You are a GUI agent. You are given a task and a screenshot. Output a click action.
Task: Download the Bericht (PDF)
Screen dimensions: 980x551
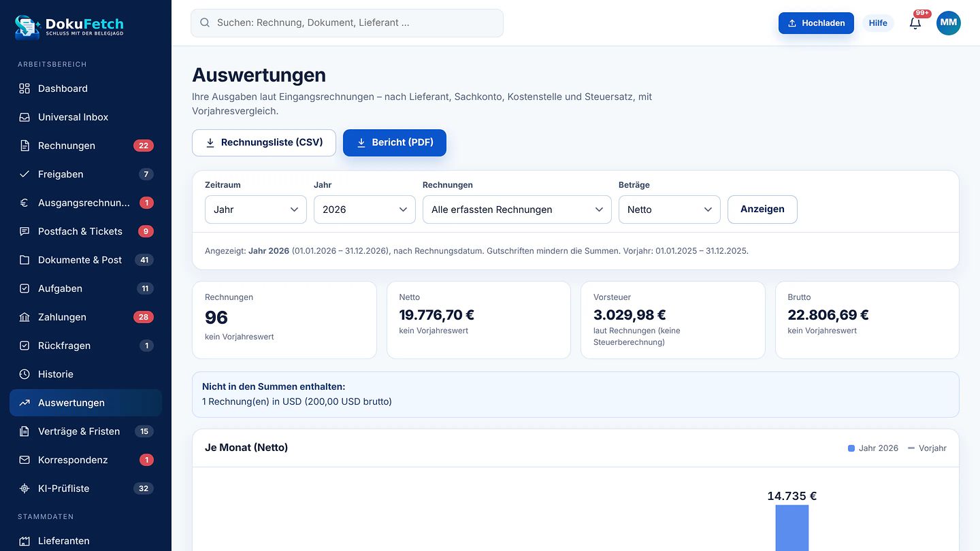[x=395, y=143]
